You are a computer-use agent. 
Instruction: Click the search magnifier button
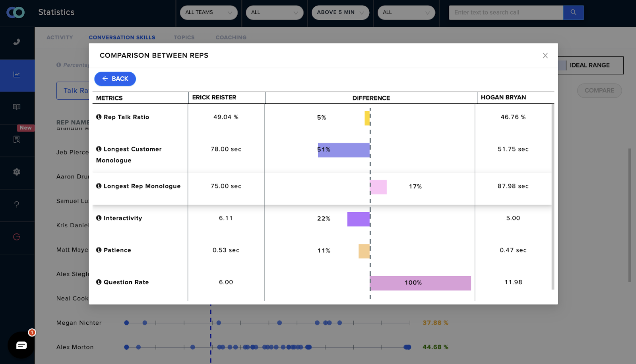coord(573,12)
